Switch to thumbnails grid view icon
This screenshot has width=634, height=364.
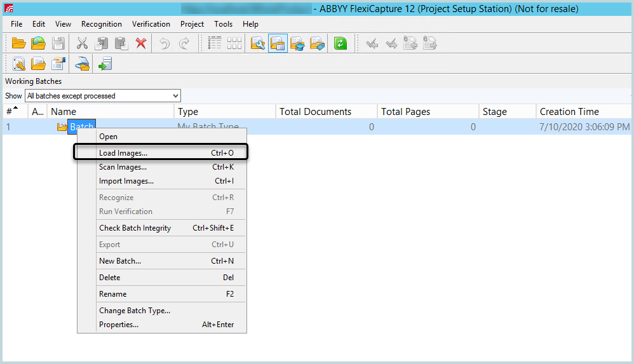tap(234, 43)
